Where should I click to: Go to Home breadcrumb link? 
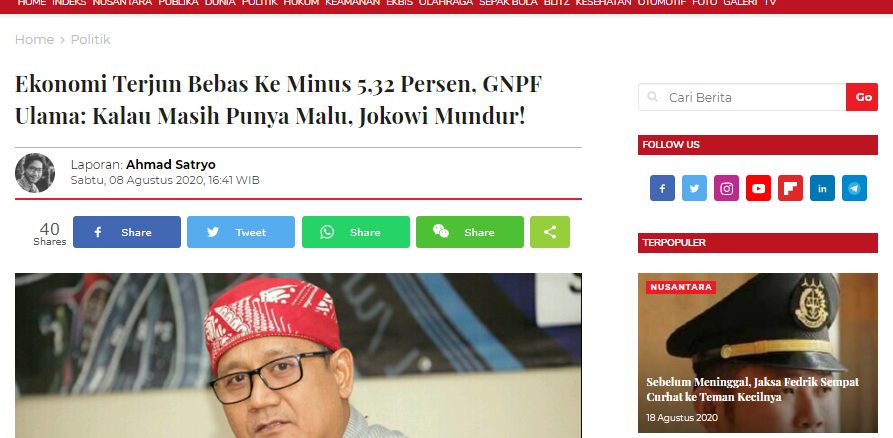(x=34, y=39)
